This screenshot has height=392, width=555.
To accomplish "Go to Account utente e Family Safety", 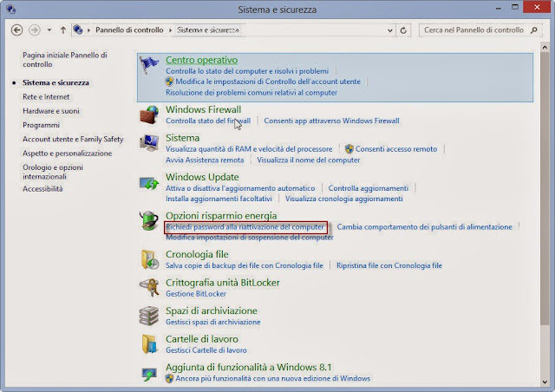I will pyautogui.click(x=73, y=139).
